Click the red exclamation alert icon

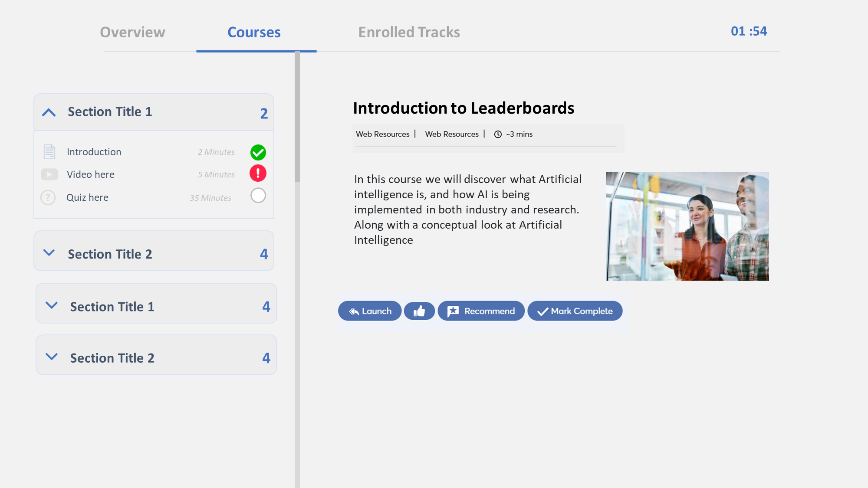point(258,173)
